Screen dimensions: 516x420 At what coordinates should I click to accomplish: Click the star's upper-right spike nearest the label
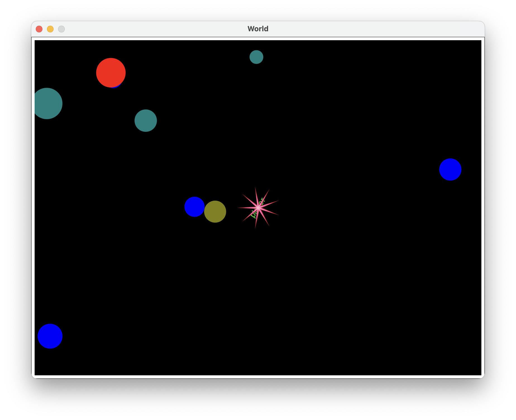(269, 190)
